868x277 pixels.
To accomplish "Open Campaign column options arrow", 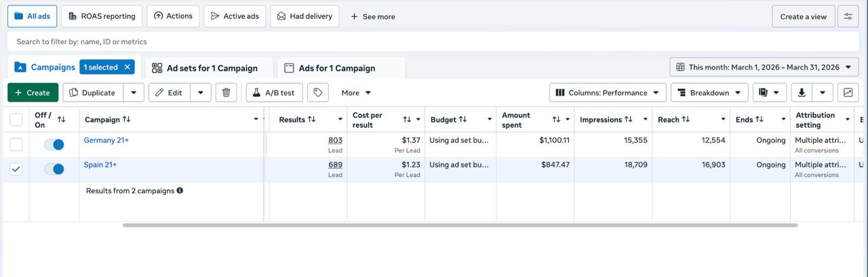I will [256, 120].
